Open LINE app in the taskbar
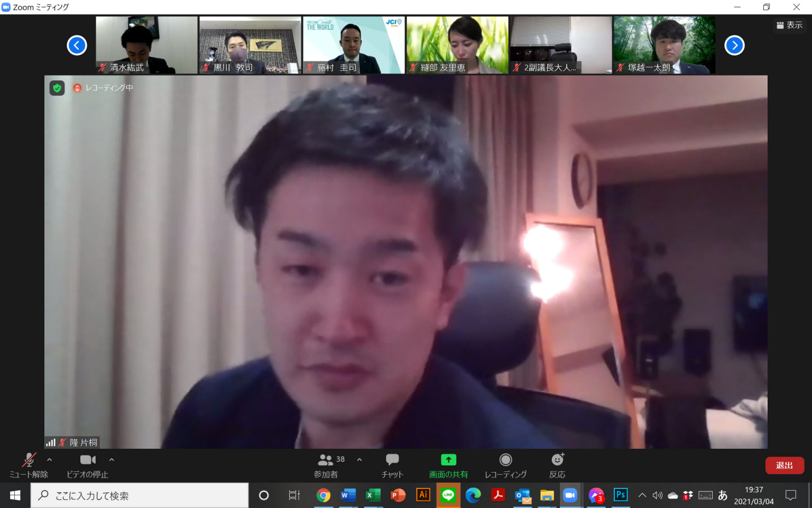Image resolution: width=812 pixels, height=508 pixels. coord(448,495)
